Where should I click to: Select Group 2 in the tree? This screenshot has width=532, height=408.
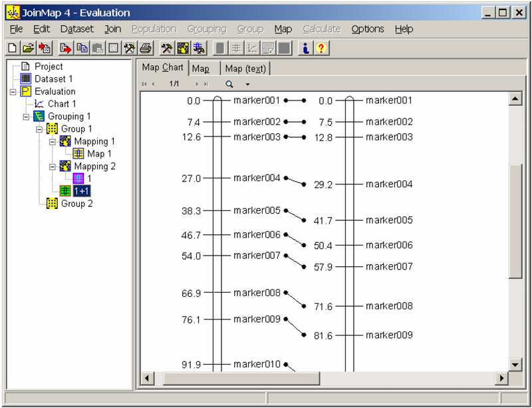pos(76,204)
